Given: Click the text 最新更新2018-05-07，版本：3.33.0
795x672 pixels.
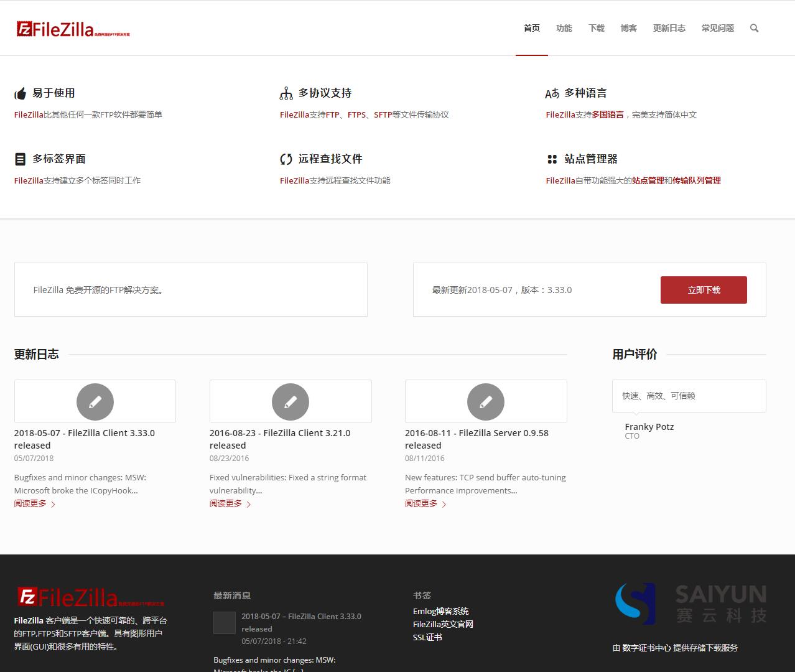Looking at the screenshot, I should pyautogui.click(x=502, y=290).
